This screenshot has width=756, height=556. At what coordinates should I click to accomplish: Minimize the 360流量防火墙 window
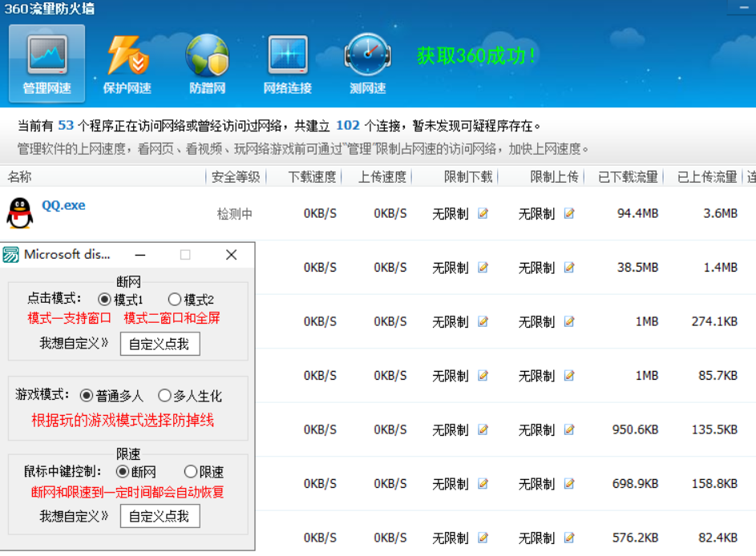click(x=744, y=8)
